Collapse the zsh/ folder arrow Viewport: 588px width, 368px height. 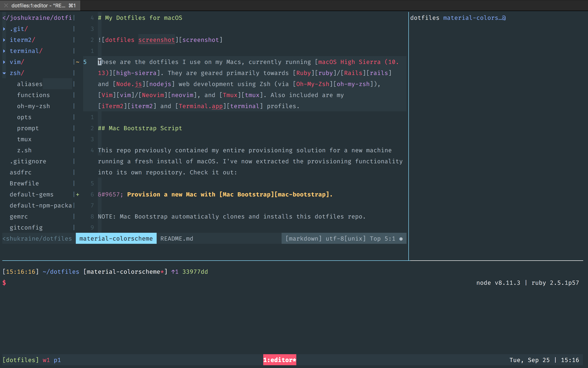(x=4, y=73)
